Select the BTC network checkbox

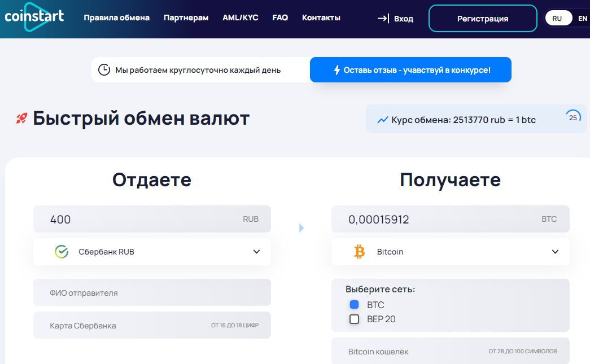point(355,305)
